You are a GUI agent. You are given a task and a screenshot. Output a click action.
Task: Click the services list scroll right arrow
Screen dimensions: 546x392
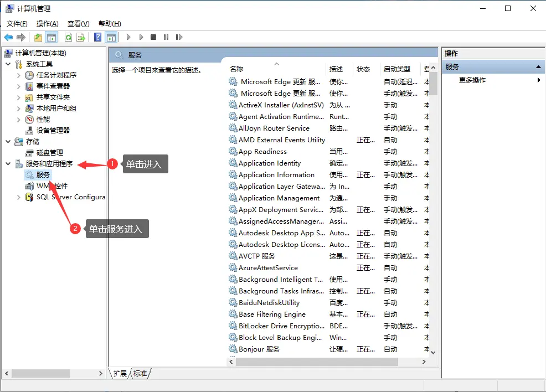(424, 362)
